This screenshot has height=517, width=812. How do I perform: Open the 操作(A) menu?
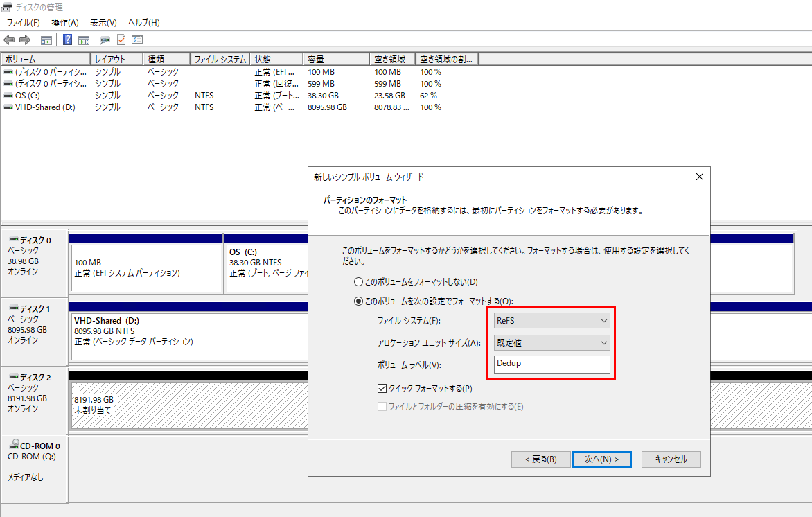(x=65, y=23)
